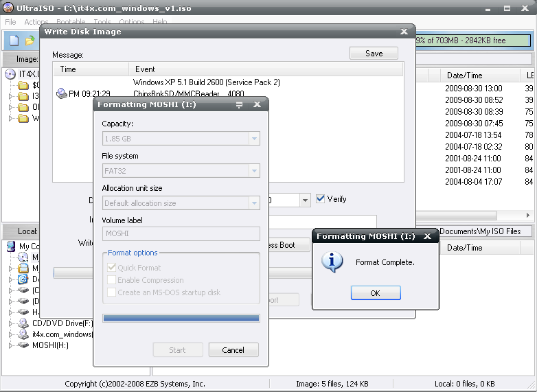Click the (D drive icon in local tree
Viewport: 537px width, 392px height.
pyautogui.click(x=23, y=301)
